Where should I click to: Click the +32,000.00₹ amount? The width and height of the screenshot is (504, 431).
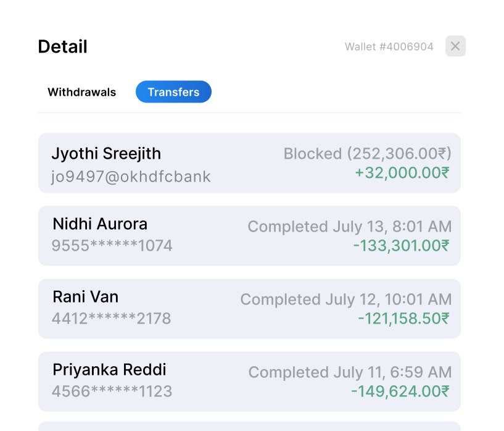[402, 173]
